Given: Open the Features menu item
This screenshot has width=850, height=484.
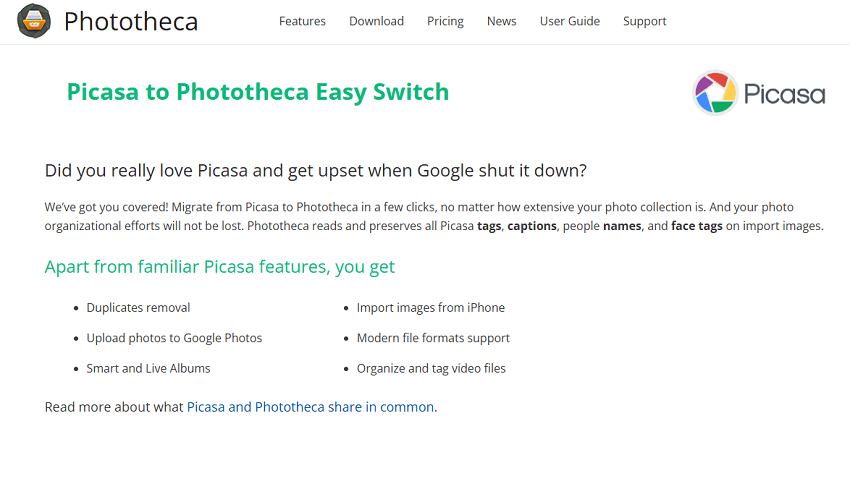Looking at the screenshot, I should [302, 21].
